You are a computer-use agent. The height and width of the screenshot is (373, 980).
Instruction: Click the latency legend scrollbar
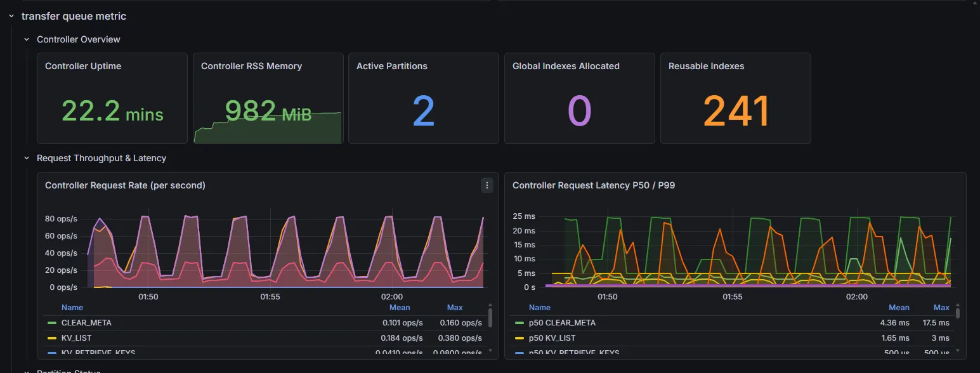(957, 313)
